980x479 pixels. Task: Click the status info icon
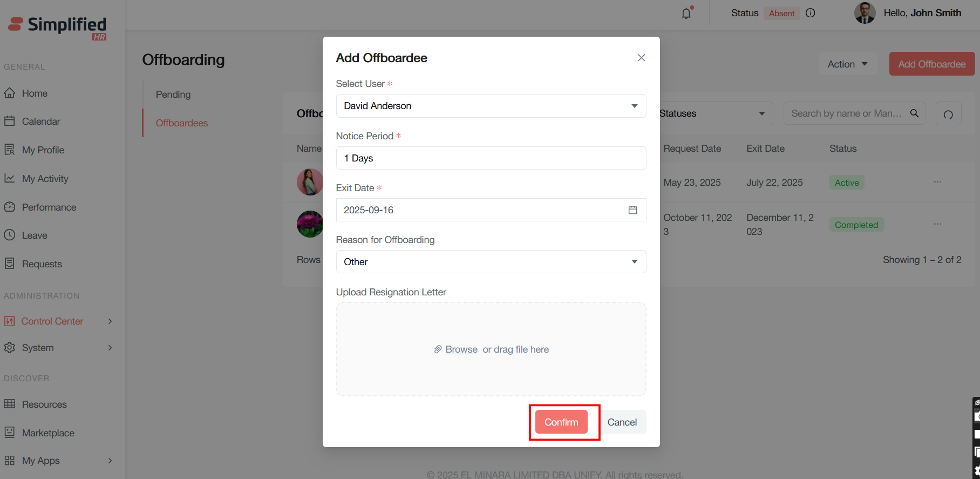coord(810,13)
